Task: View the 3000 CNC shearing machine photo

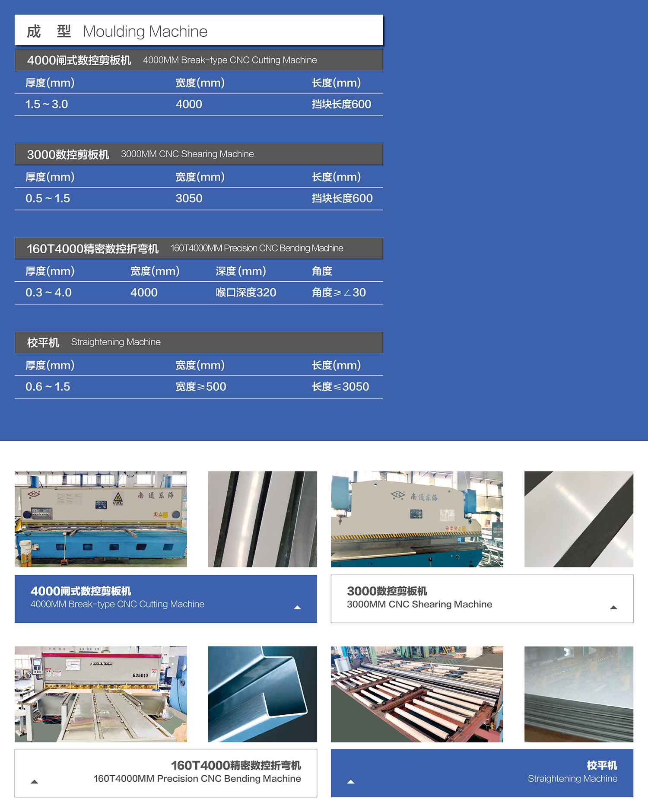Action: point(417,519)
